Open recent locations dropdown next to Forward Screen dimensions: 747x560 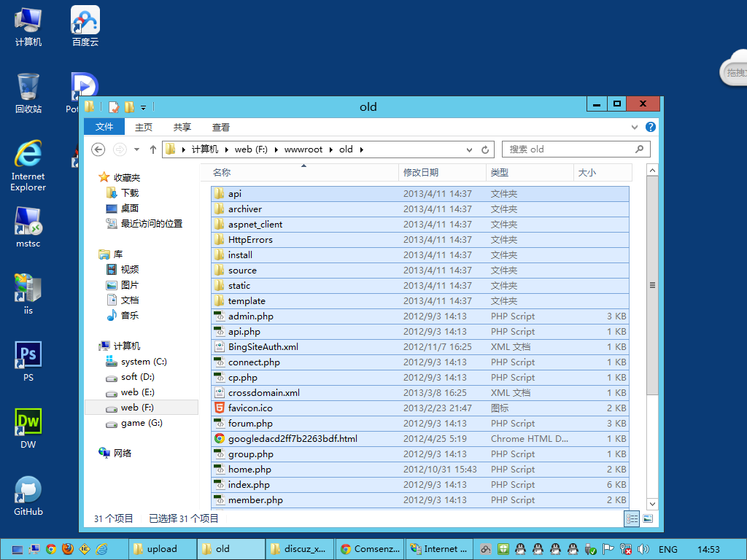tap(136, 149)
